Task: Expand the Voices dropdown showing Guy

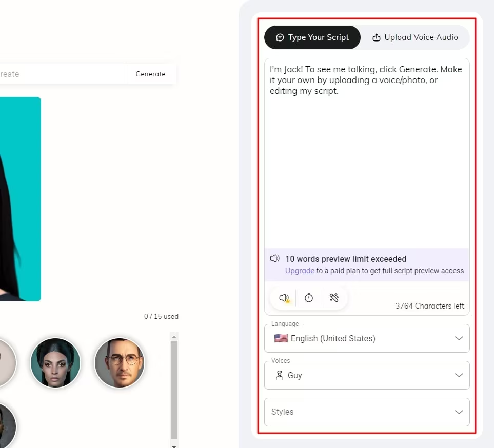Action: [367, 375]
